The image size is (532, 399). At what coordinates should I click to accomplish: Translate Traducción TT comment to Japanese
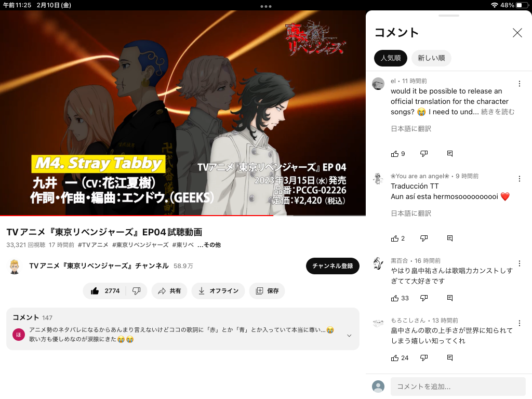(x=411, y=214)
